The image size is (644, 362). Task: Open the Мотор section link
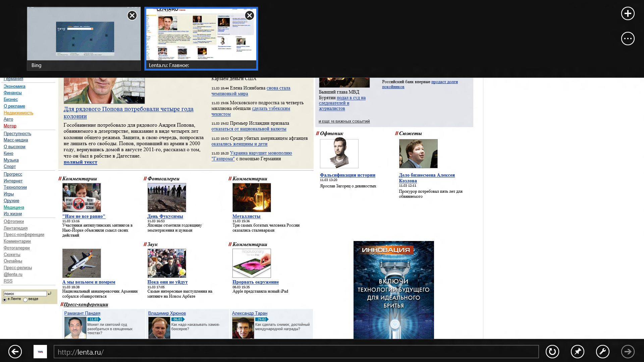pos(10,126)
